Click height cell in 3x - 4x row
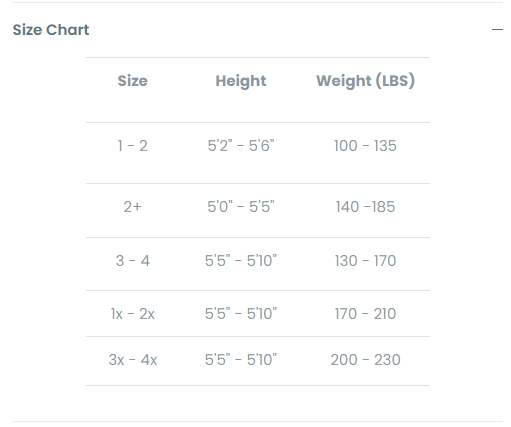The image size is (511, 427). (x=241, y=360)
